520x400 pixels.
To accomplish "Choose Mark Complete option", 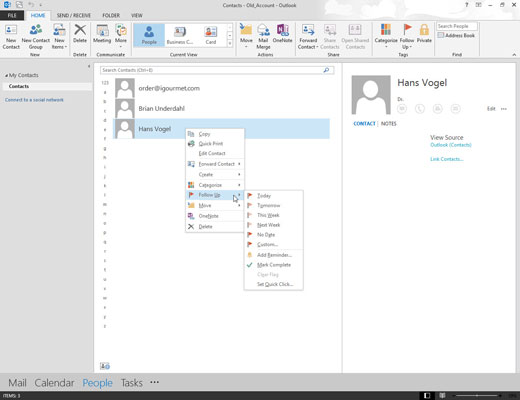I will tap(274, 265).
